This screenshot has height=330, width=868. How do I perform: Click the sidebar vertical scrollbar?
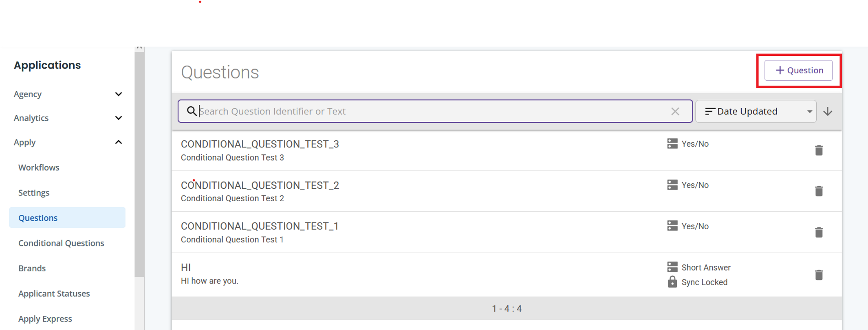coord(139,165)
